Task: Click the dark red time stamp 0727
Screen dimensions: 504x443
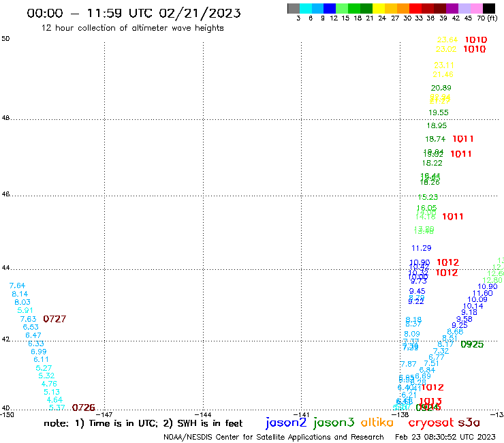Action: [54, 319]
